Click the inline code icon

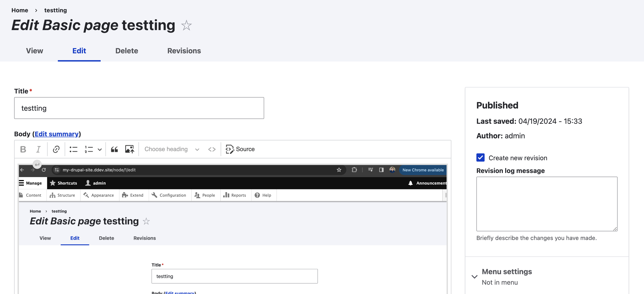(x=212, y=149)
